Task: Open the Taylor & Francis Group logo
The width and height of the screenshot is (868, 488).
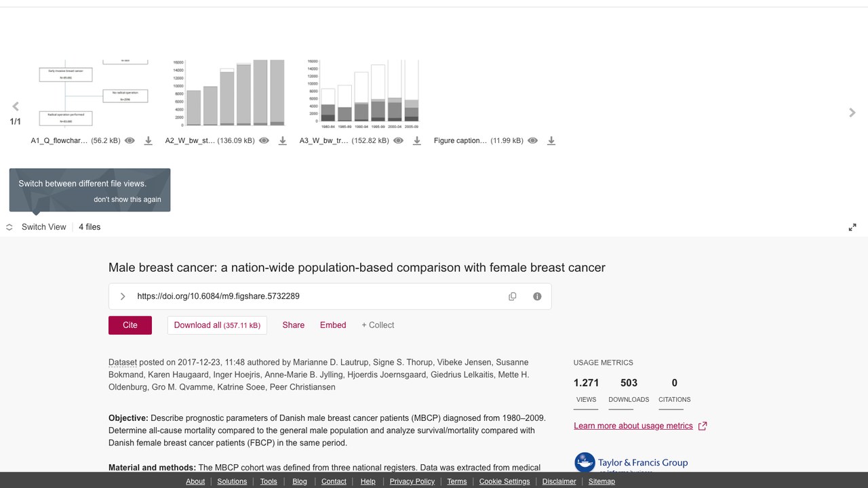Action: [x=631, y=462]
